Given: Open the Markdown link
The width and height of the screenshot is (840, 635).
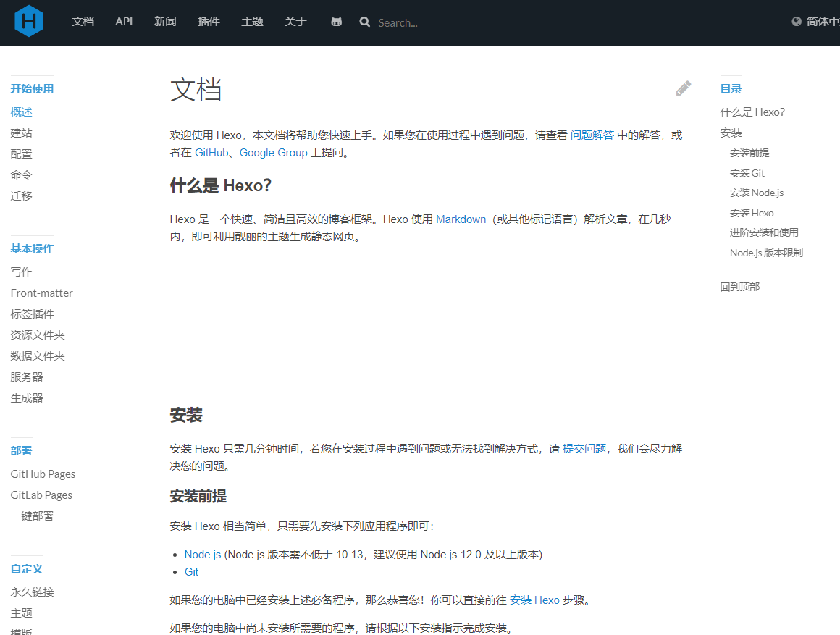Looking at the screenshot, I should click(x=461, y=219).
